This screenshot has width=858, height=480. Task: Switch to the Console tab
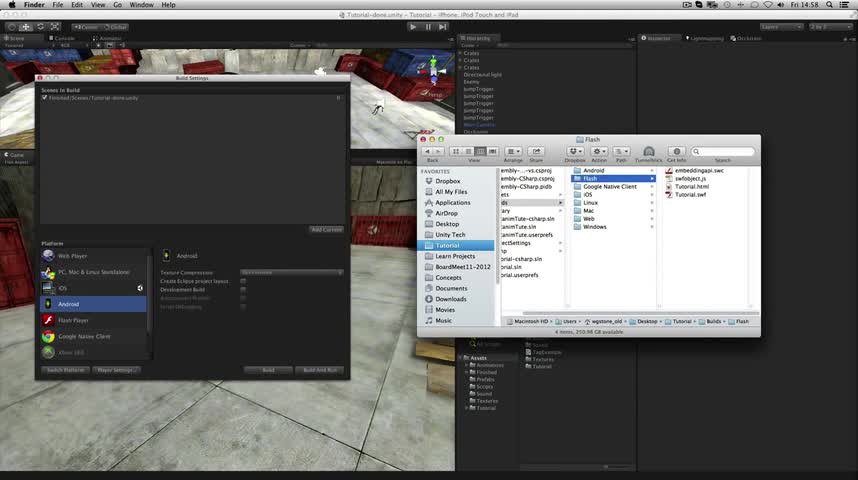(62, 38)
